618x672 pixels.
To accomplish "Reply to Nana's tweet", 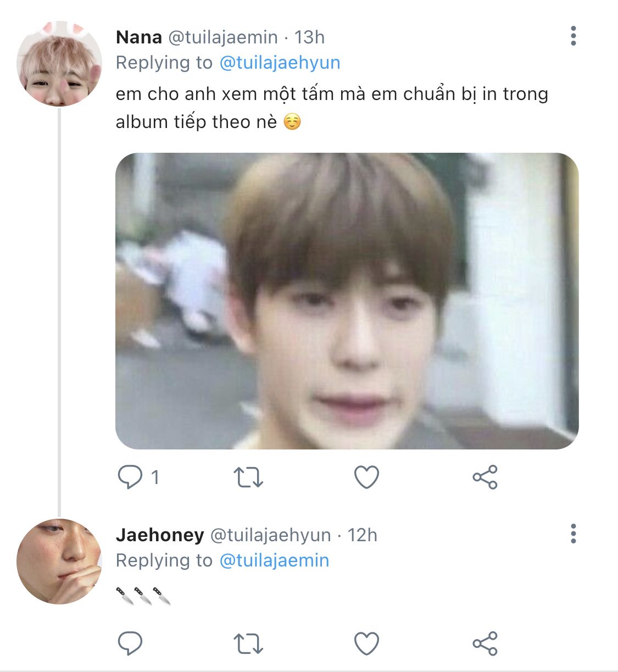I will (130, 477).
